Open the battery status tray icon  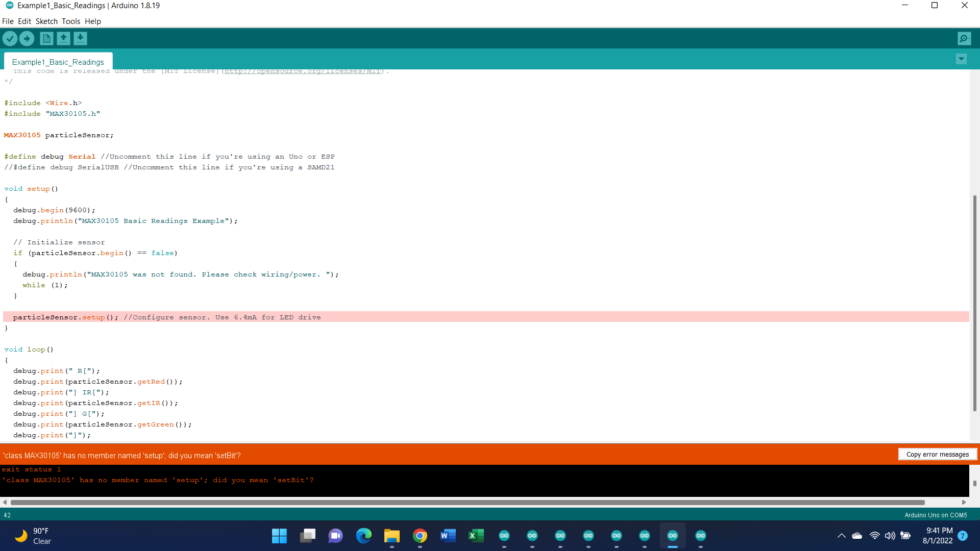(x=905, y=536)
